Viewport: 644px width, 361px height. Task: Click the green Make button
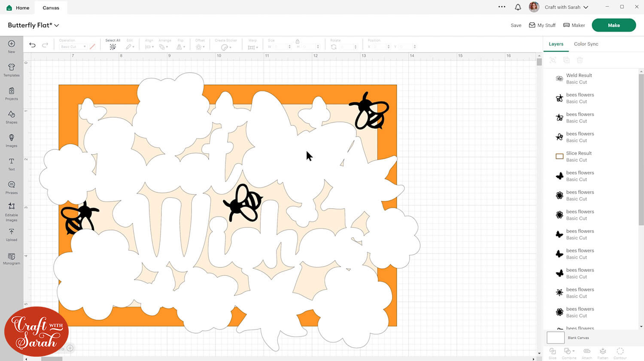click(614, 25)
